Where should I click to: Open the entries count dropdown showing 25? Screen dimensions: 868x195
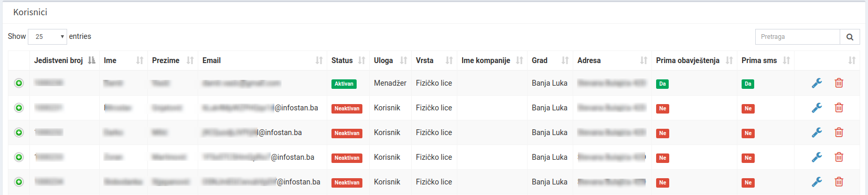tap(47, 37)
